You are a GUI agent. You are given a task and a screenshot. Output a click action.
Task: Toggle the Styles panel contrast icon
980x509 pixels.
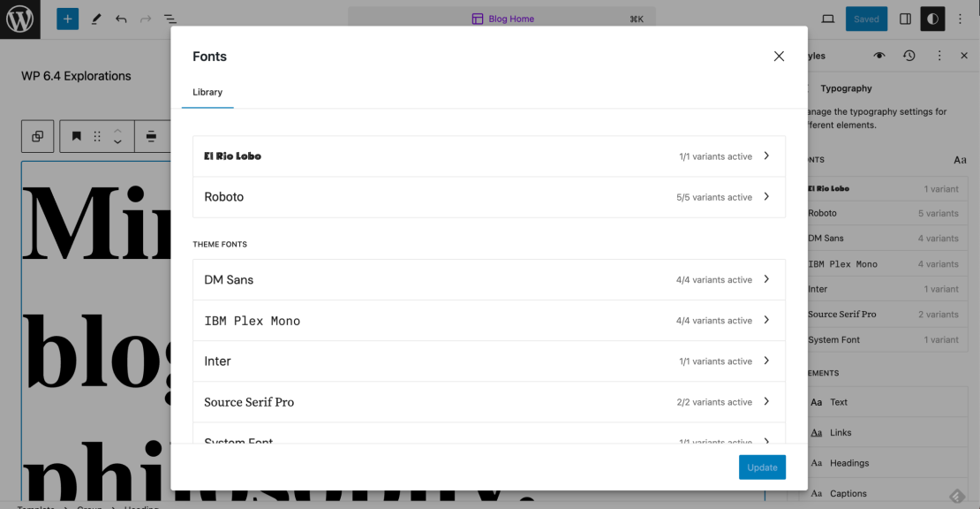[x=932, y=18]
